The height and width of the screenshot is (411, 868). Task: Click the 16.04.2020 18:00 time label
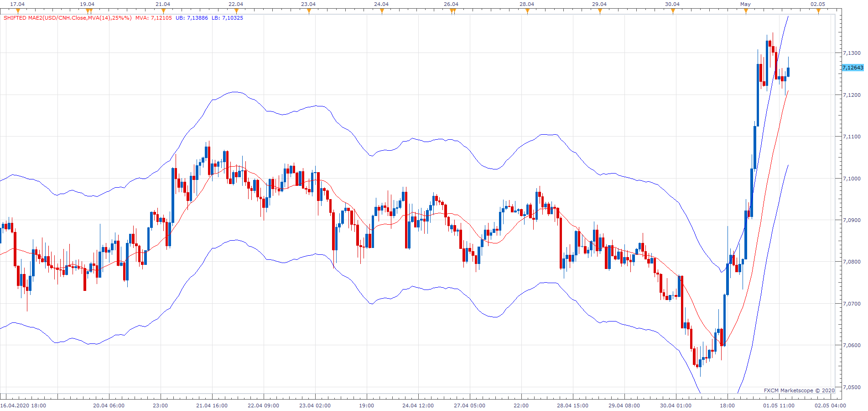click(x=23, y=406)
